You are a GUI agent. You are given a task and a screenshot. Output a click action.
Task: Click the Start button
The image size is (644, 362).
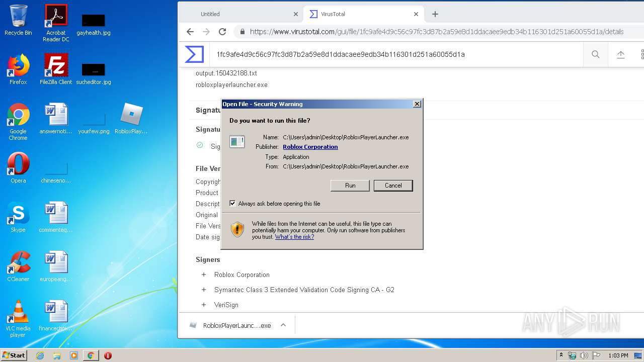click(14, 355)
